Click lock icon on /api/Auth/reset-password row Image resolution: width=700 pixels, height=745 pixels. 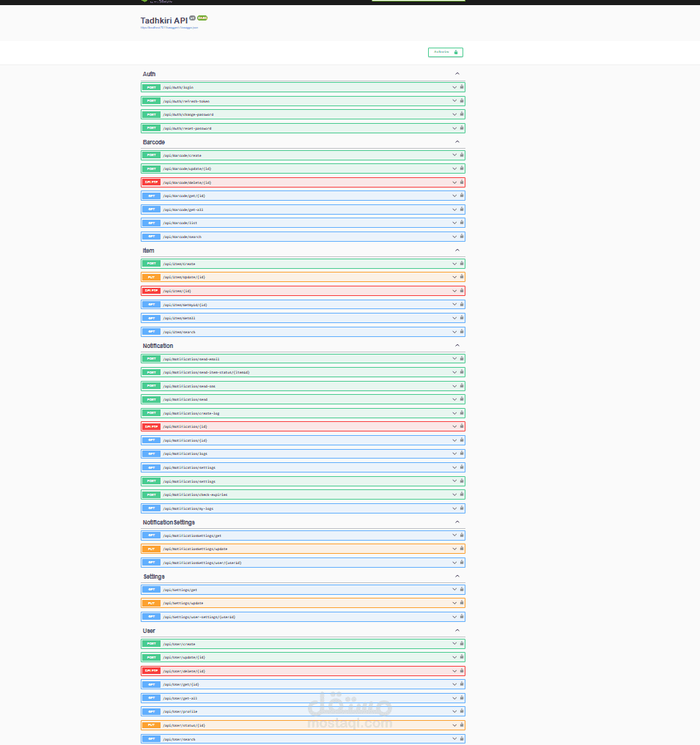tap(461, 127)
